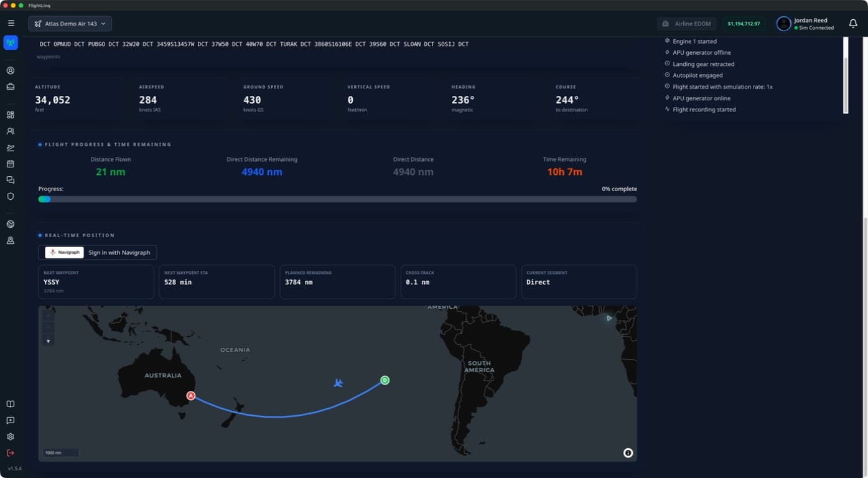Click the green departure marker D on map

(385, 380)
